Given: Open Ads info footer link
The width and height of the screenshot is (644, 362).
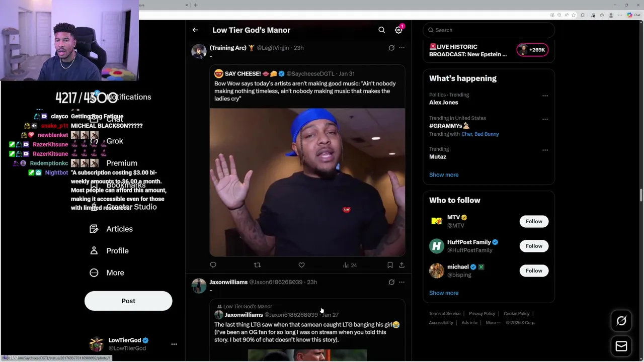Looking at the screenshot, I should coord(469,323).
